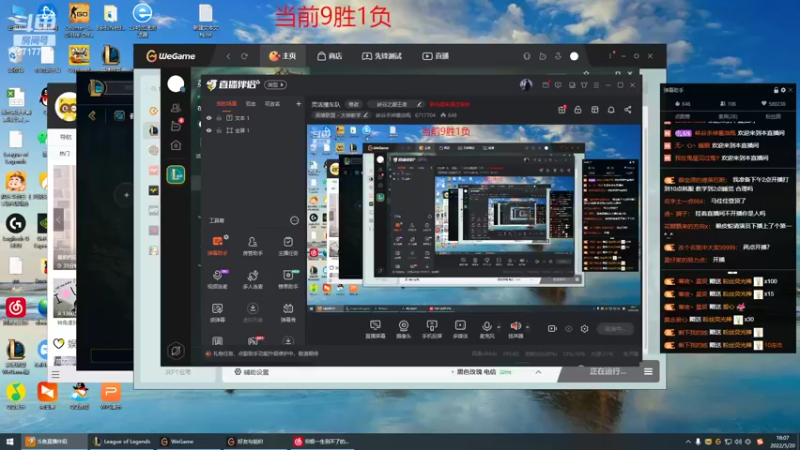Toggle visibility of 文本 1 source
800x450 pixels.
(x=209, y=118)
